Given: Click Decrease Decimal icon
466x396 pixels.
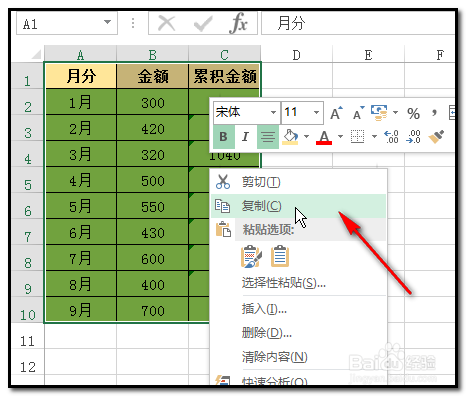Looking at the screenshot, I should (413, 137).
